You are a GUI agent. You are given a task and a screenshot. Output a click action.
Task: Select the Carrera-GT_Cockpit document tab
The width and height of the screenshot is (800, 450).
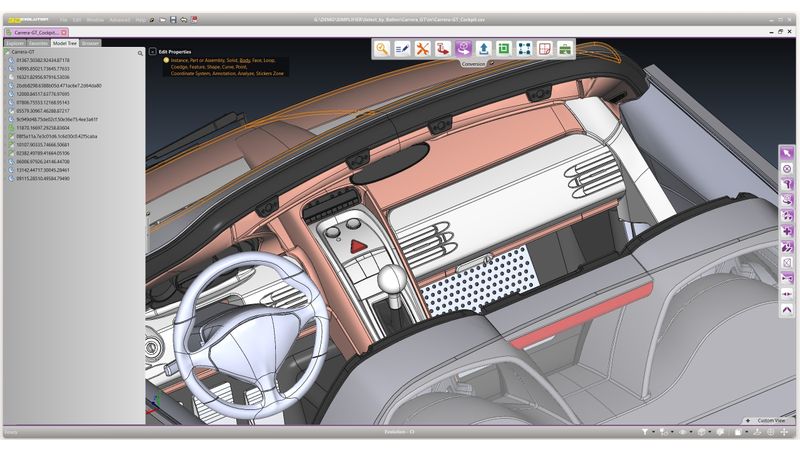(36, 33)
